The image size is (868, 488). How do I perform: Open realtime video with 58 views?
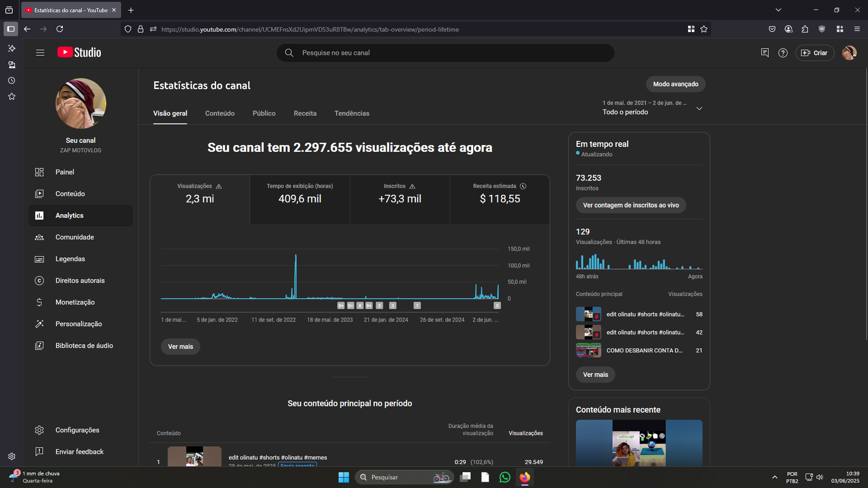639,314
